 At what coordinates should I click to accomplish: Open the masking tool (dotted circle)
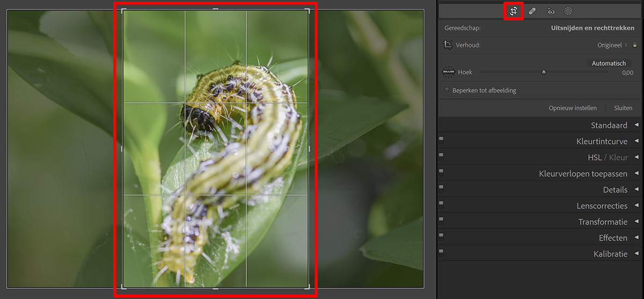[568, 11]
